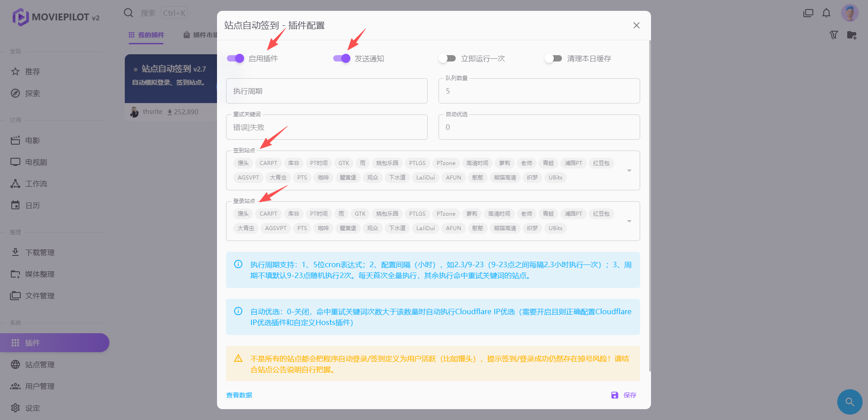Enable the 立即运行一次 toggle
The height and width of the screenshot is (420, 868).
(x=448, y=58)
